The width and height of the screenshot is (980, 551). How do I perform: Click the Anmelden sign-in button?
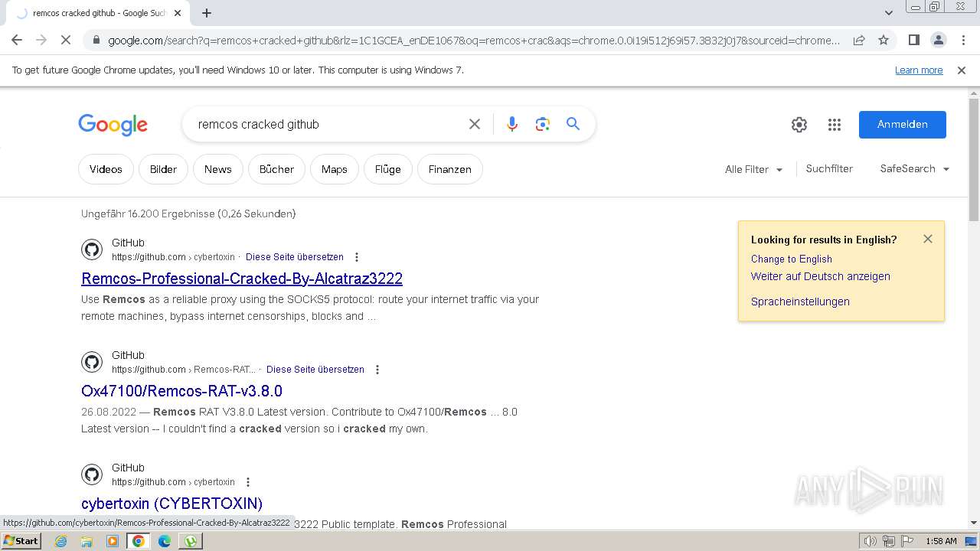(x=903, y=125)
